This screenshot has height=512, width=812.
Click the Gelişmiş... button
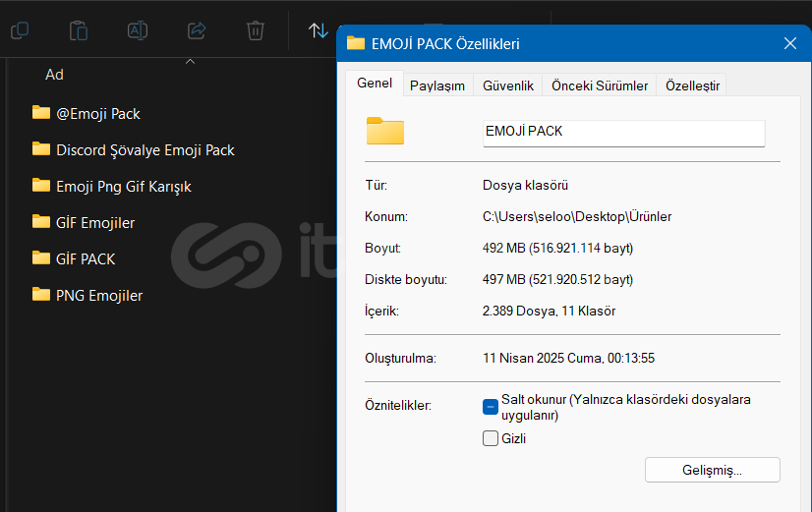coord(712,470)
